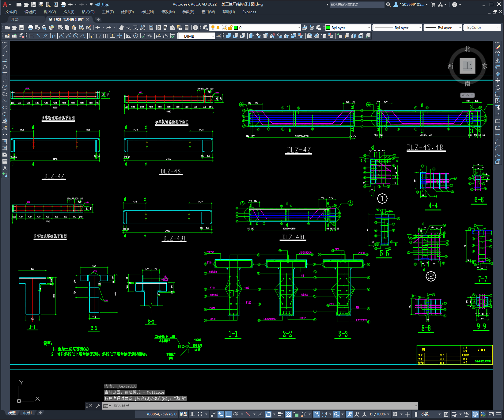Click the Layer Properties manager icon
504x420 pixels.
pos(206,28)
